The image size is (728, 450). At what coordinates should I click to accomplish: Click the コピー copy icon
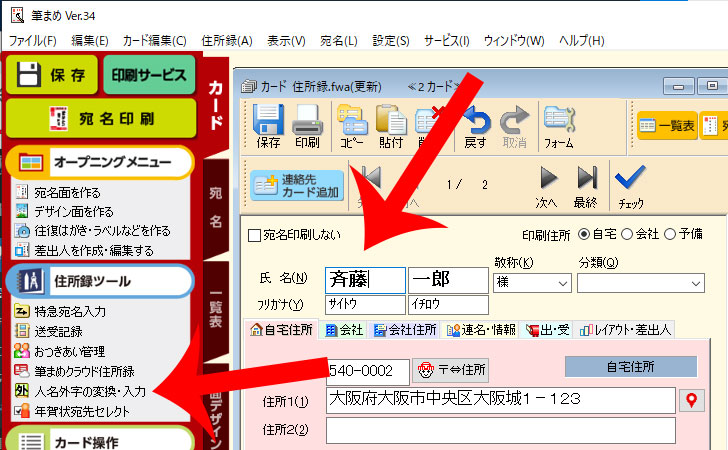(x=351, y=126)
